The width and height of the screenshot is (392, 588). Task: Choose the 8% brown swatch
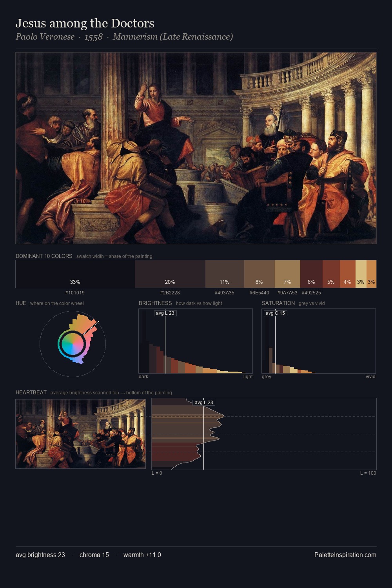pos(259,274)
